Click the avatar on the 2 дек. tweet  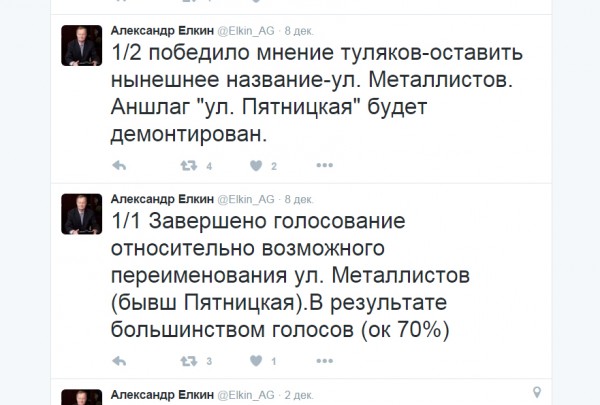click(80, 397)
